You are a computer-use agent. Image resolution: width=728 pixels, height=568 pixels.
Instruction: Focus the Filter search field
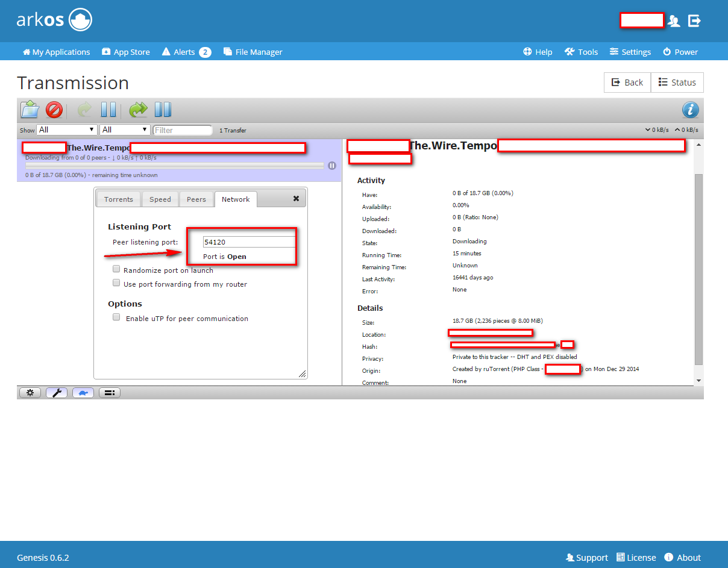tap(183, 130)
